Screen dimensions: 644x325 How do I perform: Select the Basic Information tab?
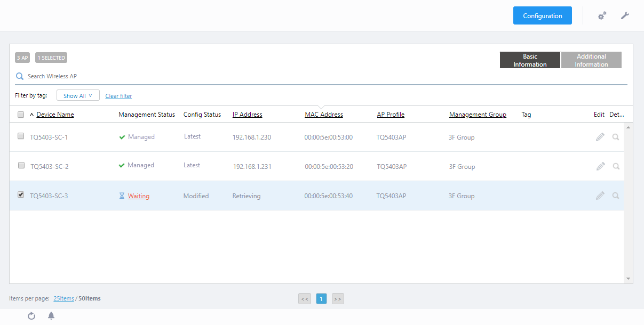[x=530, y=60]
